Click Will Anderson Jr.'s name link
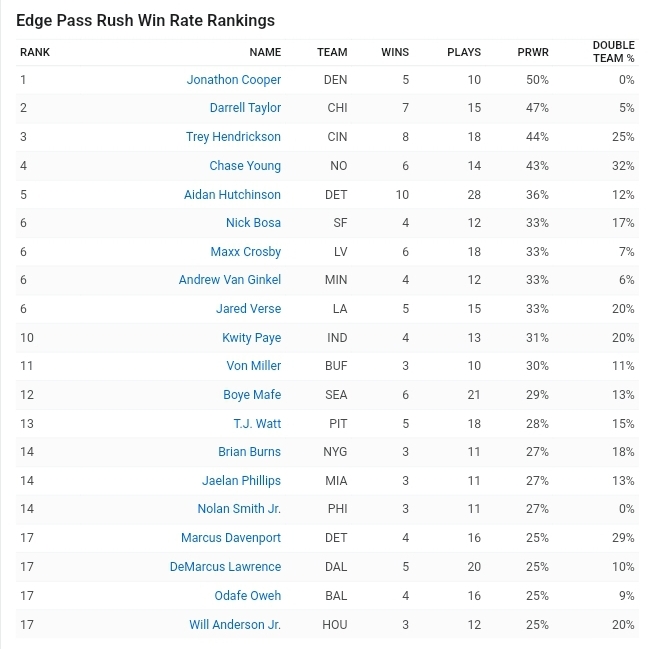The width and height of the screenshot is (651, 649). 235,625
